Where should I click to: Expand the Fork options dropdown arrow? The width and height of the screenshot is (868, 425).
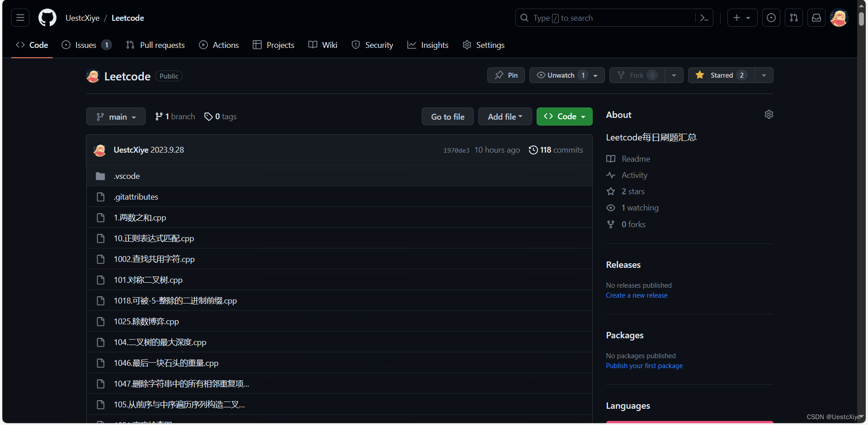point(674,75)
